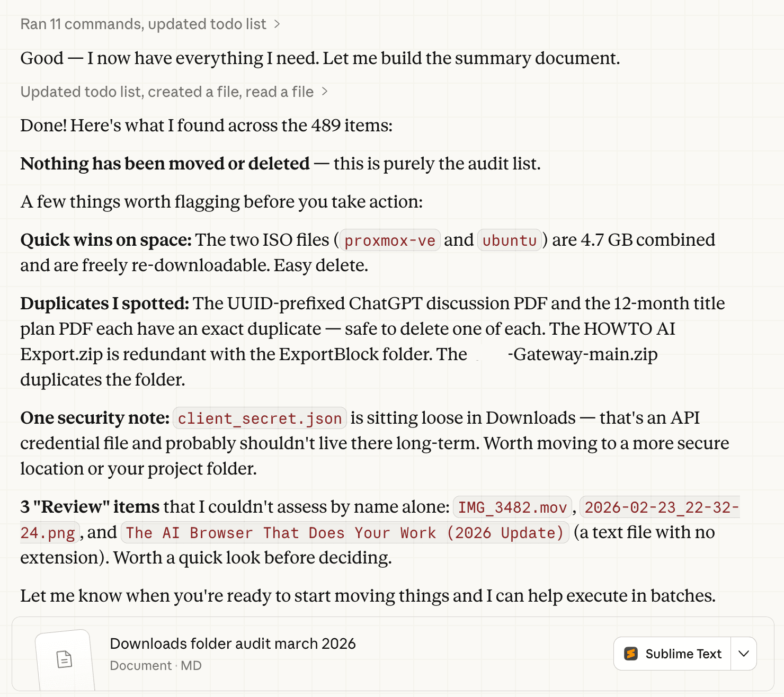Click the 'Duplicates I spotted:' heading
Image resolution: width=784 pixels, height=697 pixels.
click(104, 303)
